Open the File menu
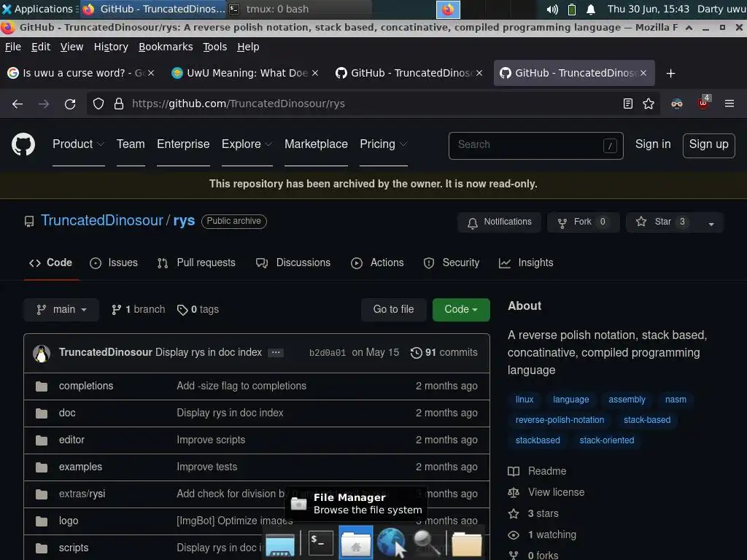Viewport: 747px width, 560px height. coord(13,47)
